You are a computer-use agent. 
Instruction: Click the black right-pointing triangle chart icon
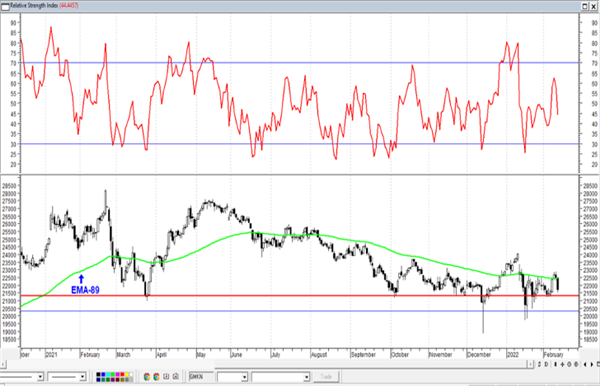[x=592, y=364]
